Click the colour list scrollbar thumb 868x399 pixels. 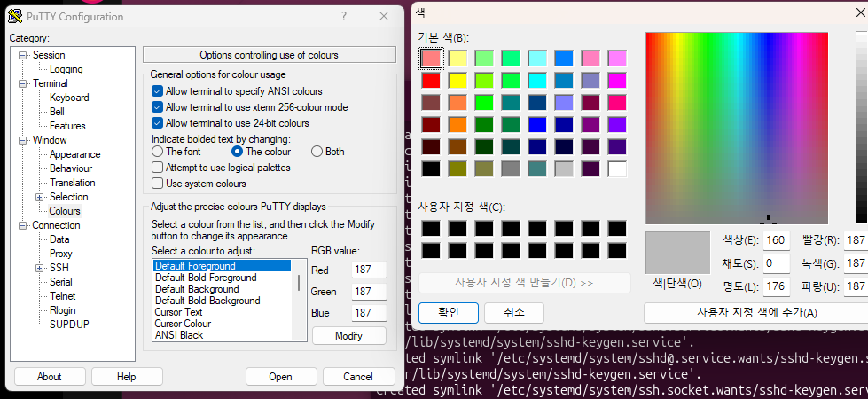pos(300,283)
